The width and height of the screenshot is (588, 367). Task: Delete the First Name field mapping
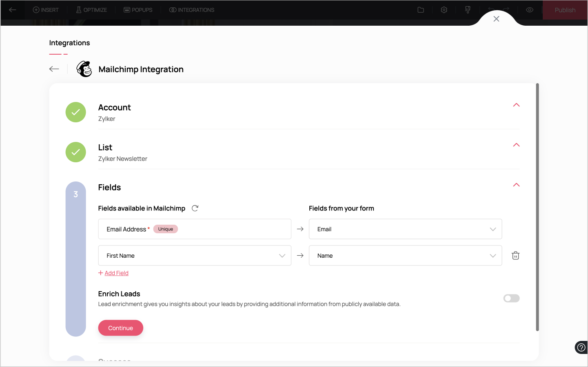coord(515,256)
